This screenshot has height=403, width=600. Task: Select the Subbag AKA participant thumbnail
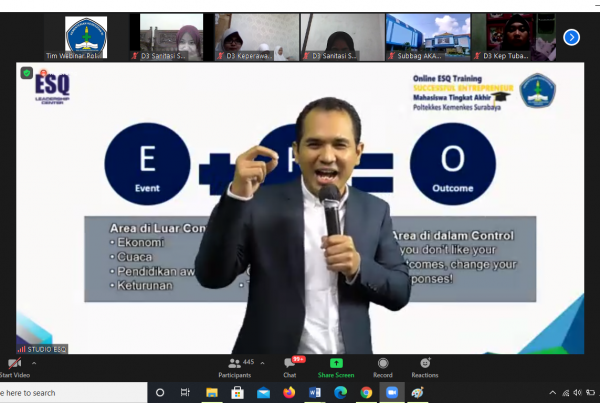tap(428, 37)
